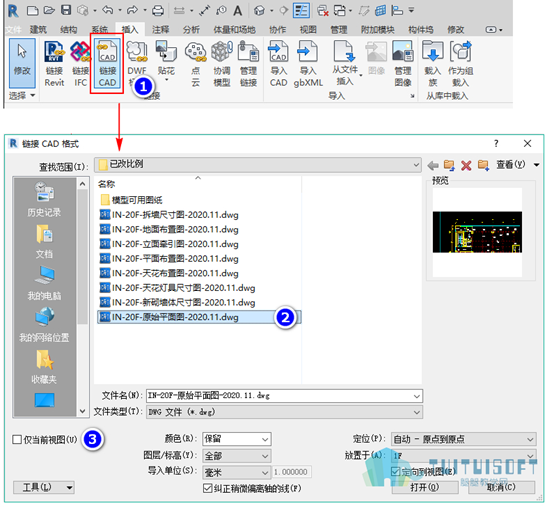The image size is (554, 508).
Task: Click the dialog help question mark
Action: (x=496, y=143)
